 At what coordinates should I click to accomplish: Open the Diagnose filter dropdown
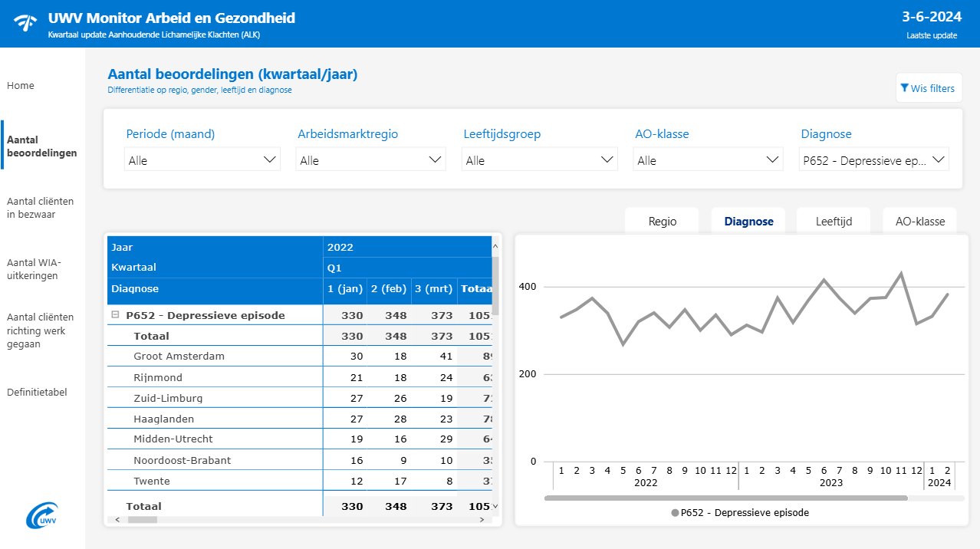pyautogui.click(x=874, y=159)
